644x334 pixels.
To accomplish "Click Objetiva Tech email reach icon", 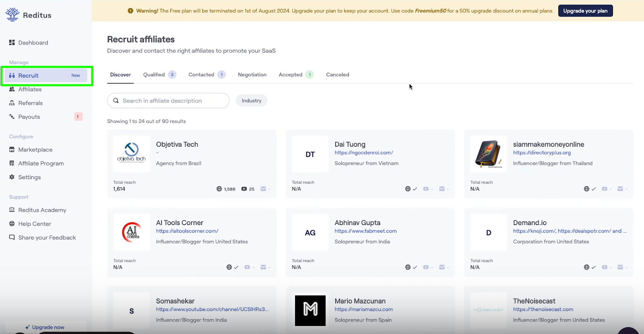I will tap(263, 189).
